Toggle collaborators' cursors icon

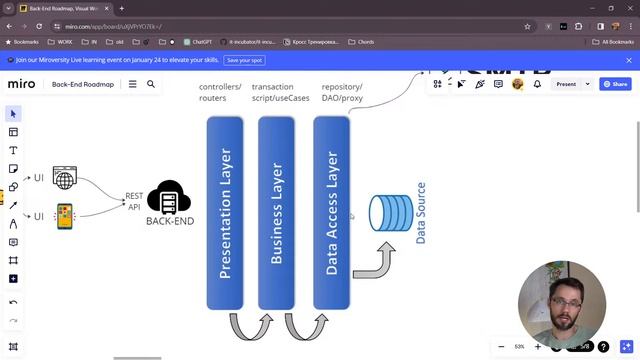461,84
